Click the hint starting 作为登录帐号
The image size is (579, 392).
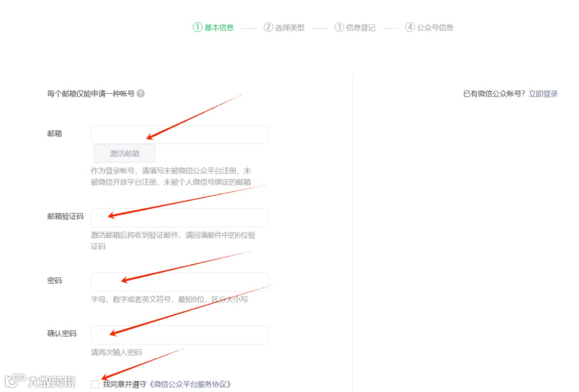(171, 176)
